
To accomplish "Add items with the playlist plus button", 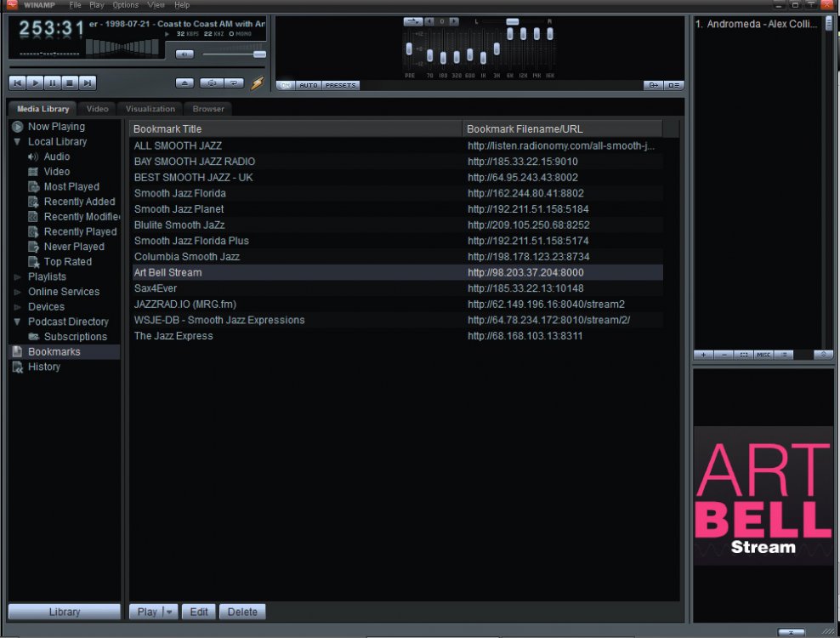I will (x=703, y=355).
